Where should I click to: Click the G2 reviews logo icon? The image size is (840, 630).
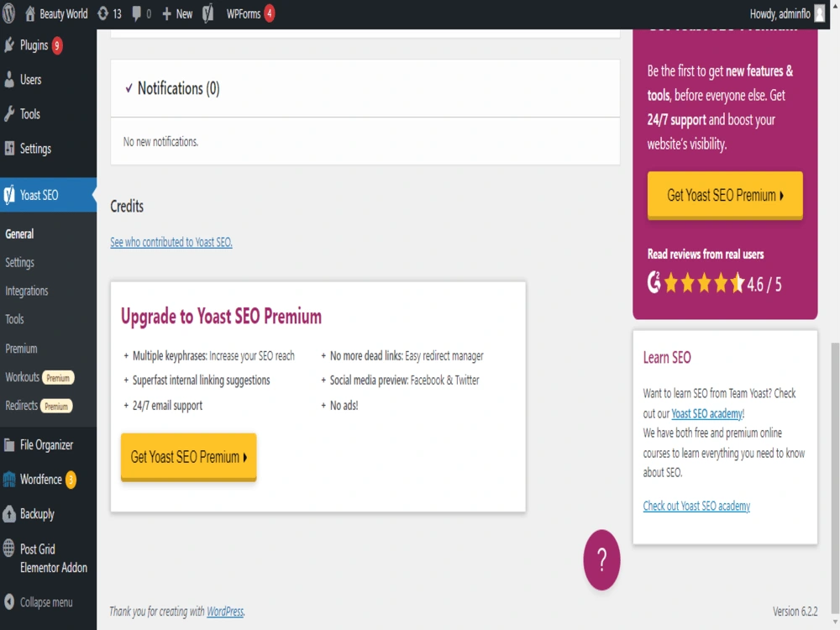[x=654, y=282]
